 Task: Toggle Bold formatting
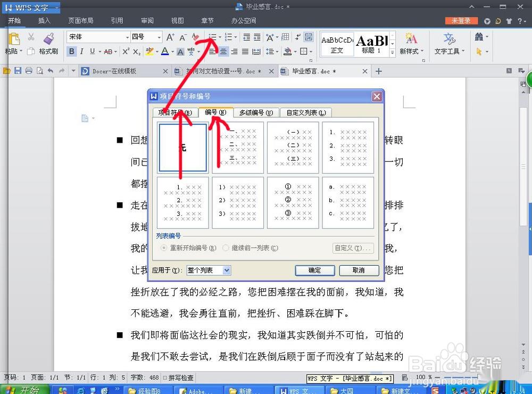[72, 51]
